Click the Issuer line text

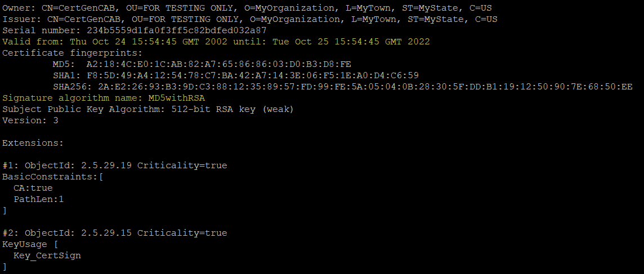point(249,19)
